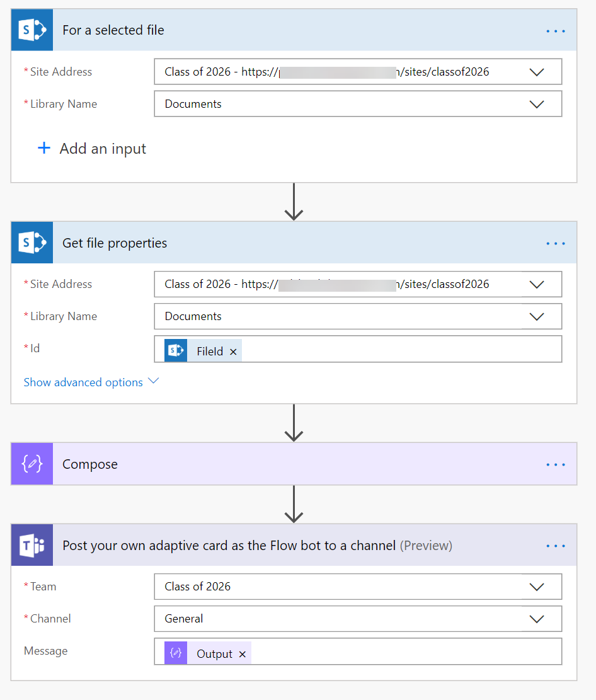Open the Site Address dropdown for the selected file

[537, 71]
